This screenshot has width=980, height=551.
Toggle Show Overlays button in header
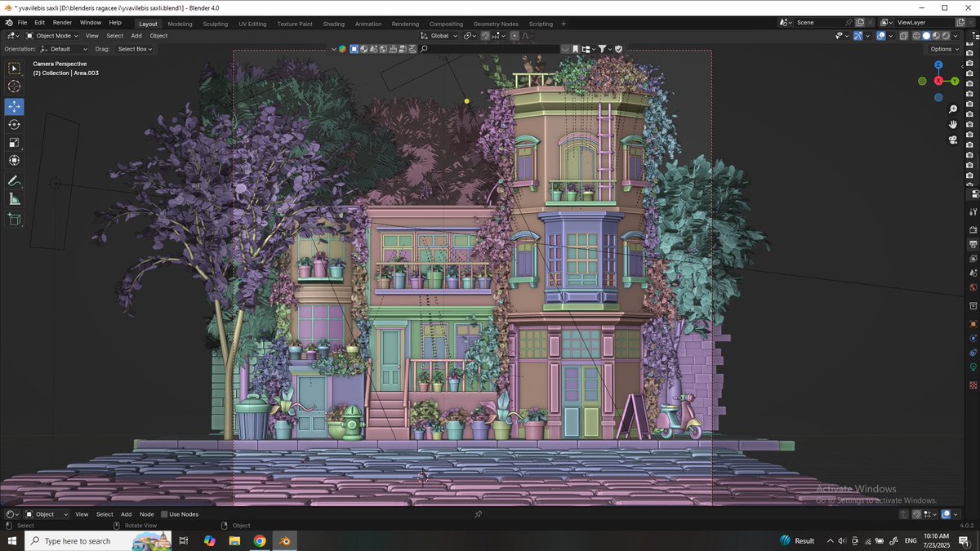[x=881, y=36]
